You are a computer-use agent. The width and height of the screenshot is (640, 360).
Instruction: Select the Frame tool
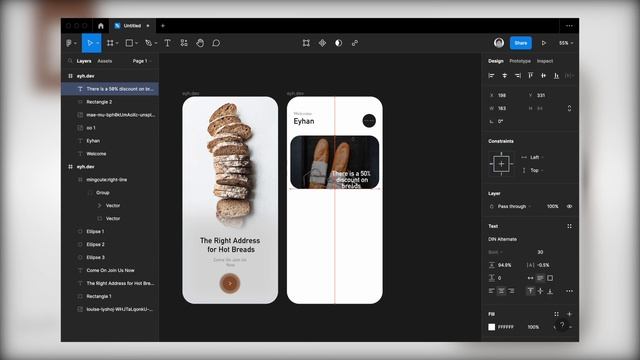click(x=110, y=43)
